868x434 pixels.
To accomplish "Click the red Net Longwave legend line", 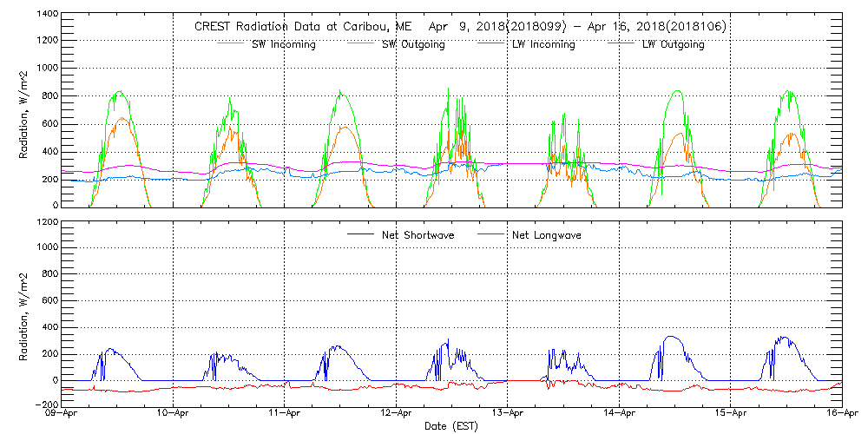I will pyautogui.click(x=490, y=234).
